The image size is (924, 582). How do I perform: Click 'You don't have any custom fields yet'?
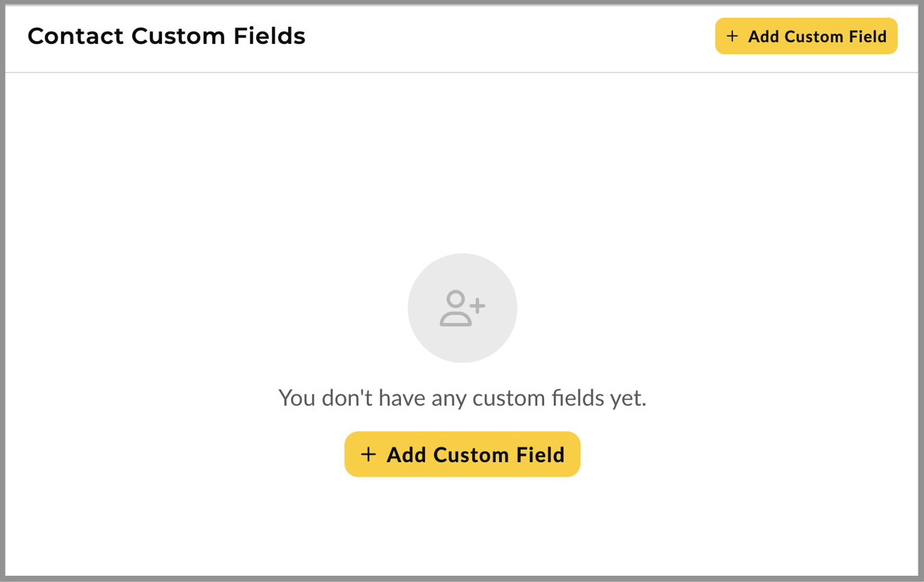(463, 397)
